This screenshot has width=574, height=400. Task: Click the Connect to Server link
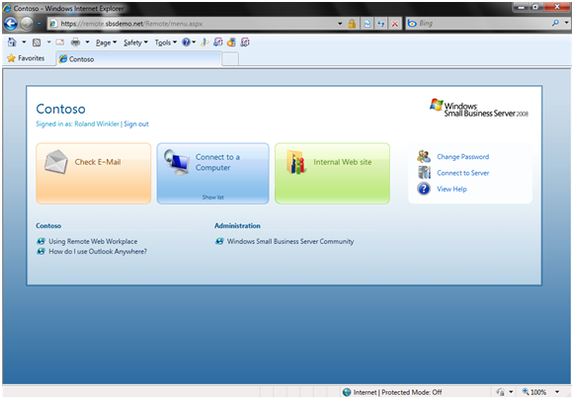463,173
